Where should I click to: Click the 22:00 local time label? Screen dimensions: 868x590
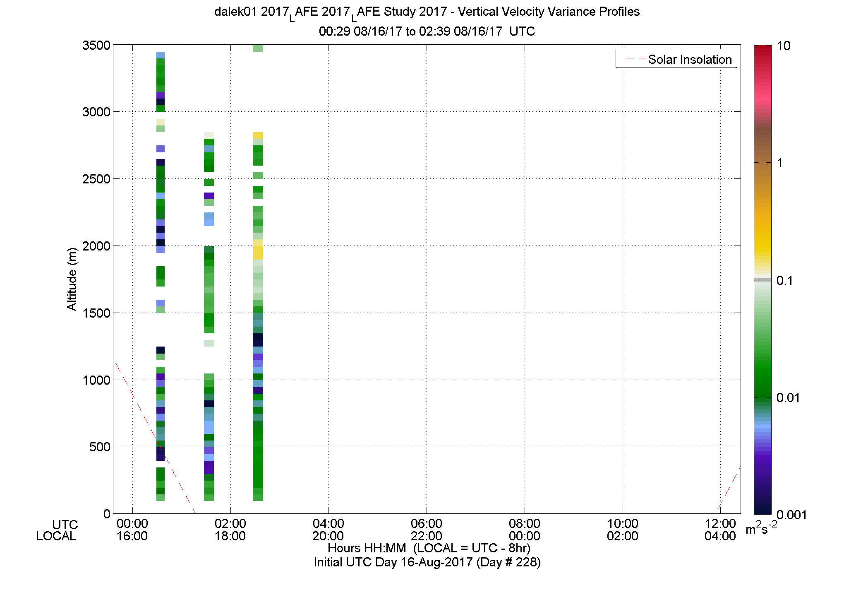coord(427,536)
